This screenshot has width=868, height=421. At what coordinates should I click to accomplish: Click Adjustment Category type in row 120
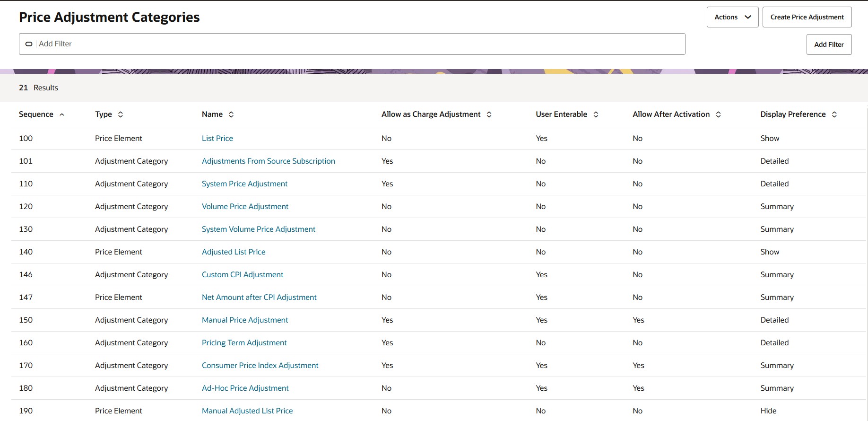[x=131, y=206]
